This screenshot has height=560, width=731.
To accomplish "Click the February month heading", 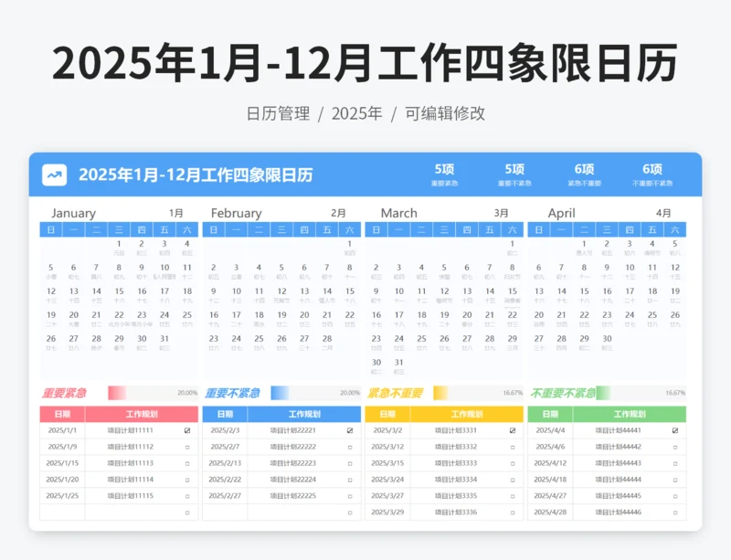I will pyautogui.click(x=237, y=213).
